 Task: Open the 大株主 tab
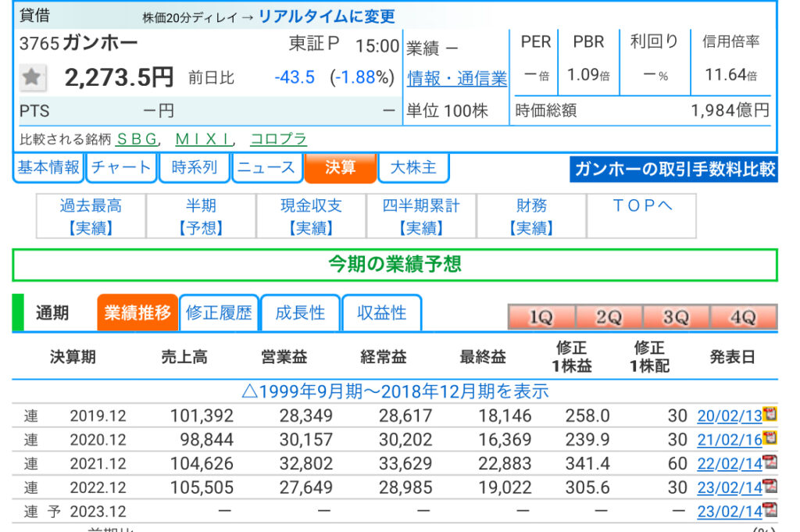click(x=413, y=167)
